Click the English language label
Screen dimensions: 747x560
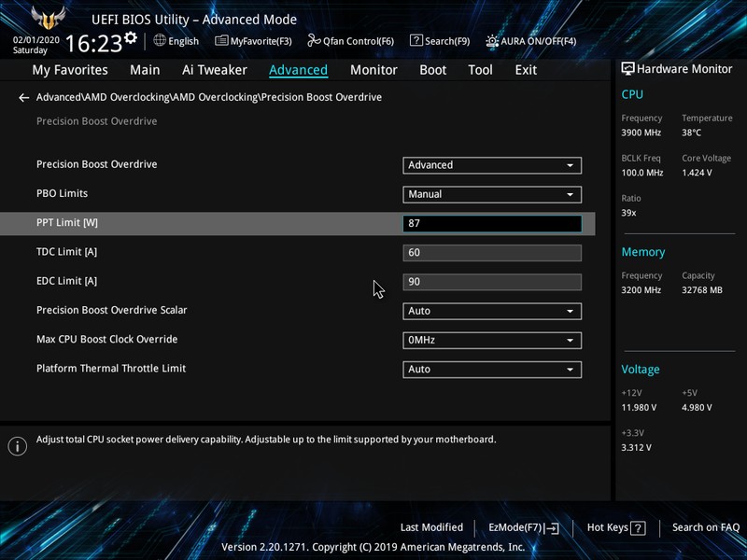pos(183,41)
